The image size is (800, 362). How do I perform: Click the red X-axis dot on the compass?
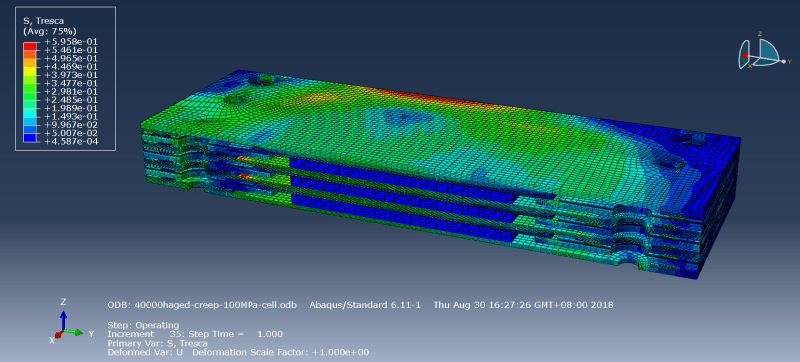[x=745, y=55]
